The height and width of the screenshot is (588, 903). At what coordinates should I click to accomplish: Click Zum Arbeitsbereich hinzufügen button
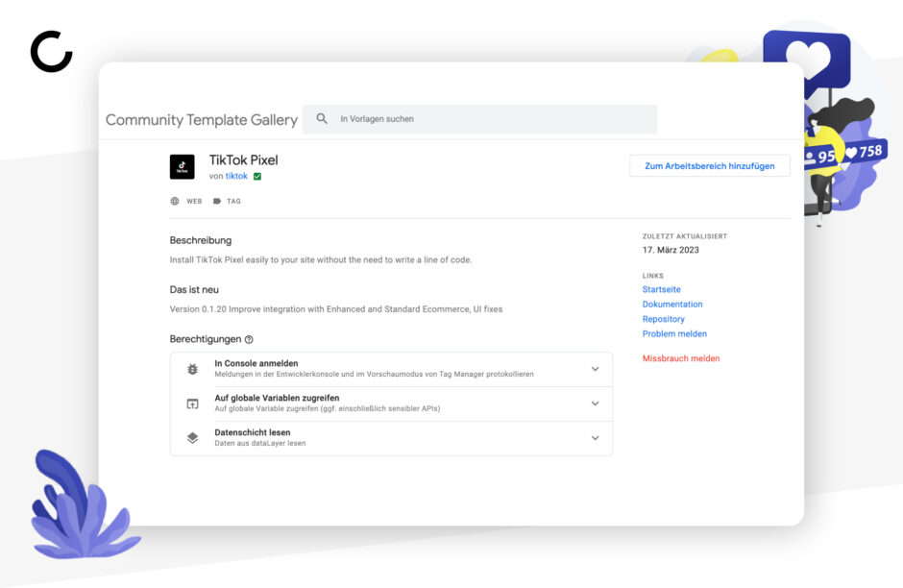[710, 166]
